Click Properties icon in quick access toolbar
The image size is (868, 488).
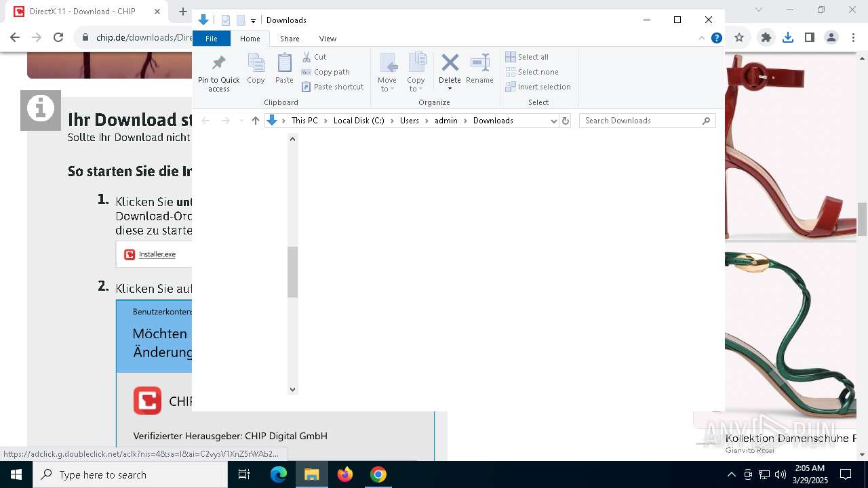point(226,20)
